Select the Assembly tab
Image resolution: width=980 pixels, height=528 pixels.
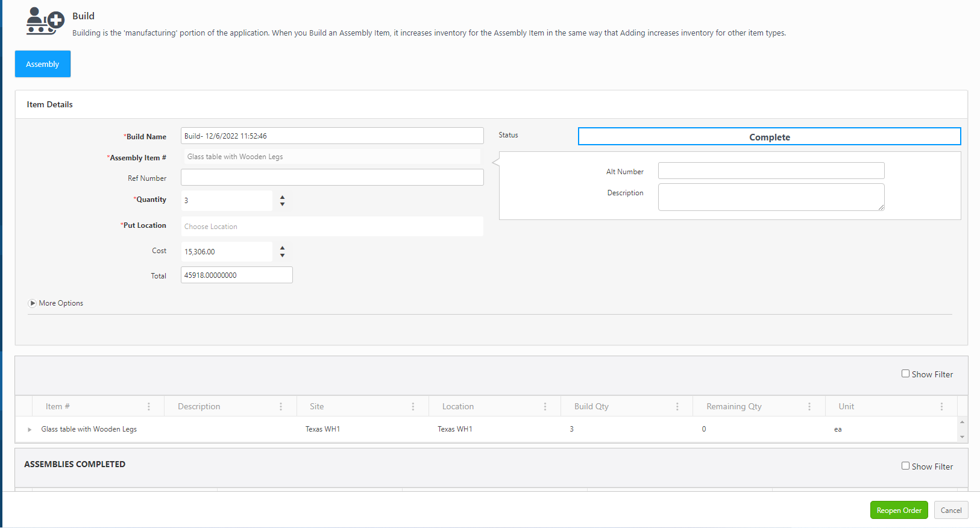coord(43,64)
